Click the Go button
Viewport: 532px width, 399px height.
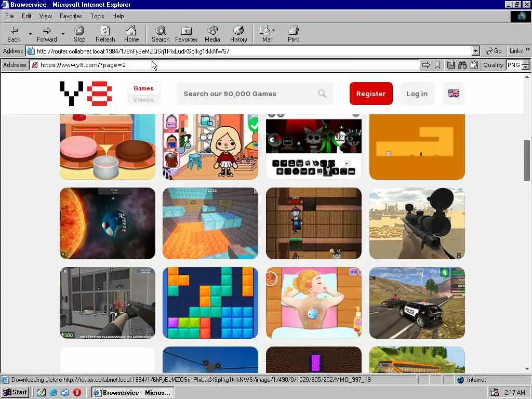(494, 51)
